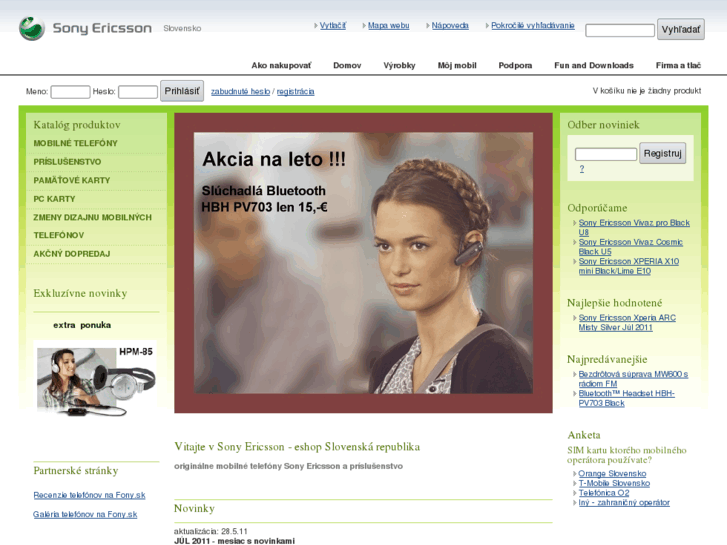727x545 pixels.
Task: Select PRÍSLUŠENSTVO catalog category
Action: pos(67,162)
